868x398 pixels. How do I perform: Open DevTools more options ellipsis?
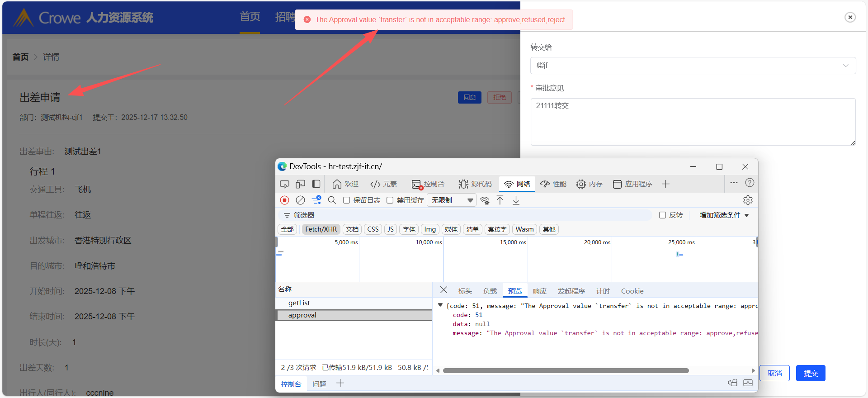734,183
